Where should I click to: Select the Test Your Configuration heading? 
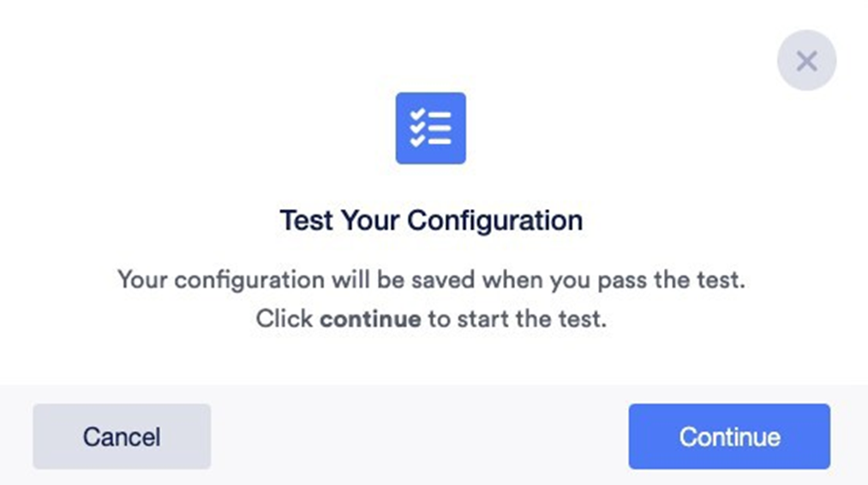[x=431, y=220]
